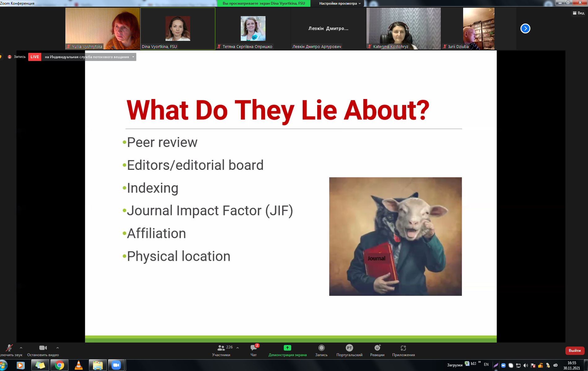Image resolution: width=588 pixels, height=371 pixels.
Task: Open the View layout menu
Action: tap(578, 13)
